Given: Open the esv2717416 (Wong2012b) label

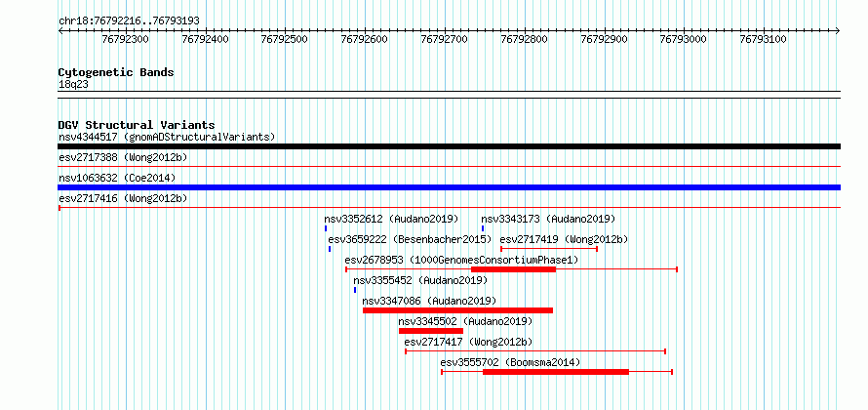Looking at the screenshot, I should pyautogui.click(x=123, y=198).
